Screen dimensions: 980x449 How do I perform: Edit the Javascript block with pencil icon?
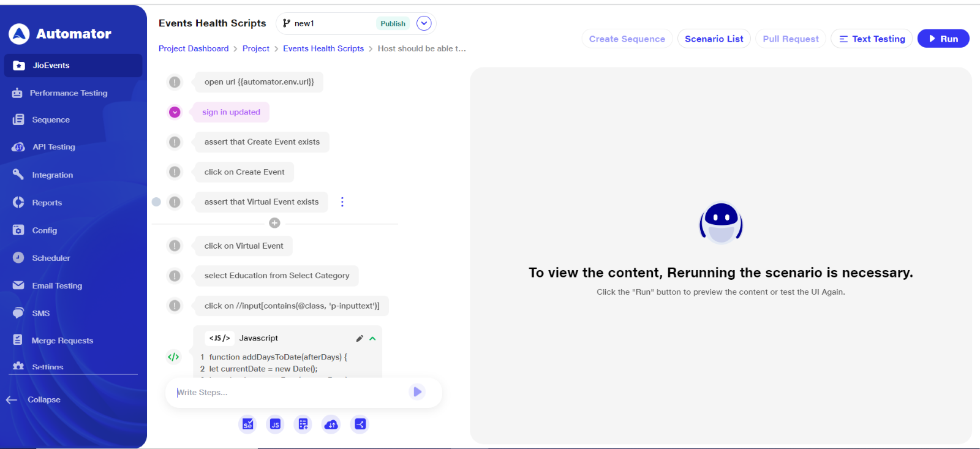360,338
